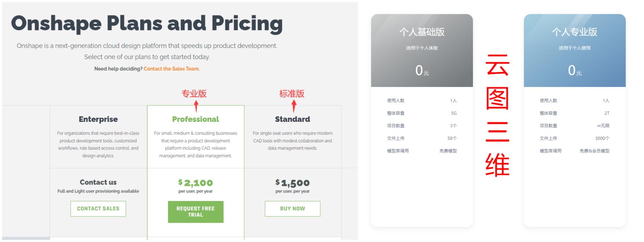Viewport: 644px width, 242px height.
Task: Select the Enterprise plan heading
Action: (98, 119)
